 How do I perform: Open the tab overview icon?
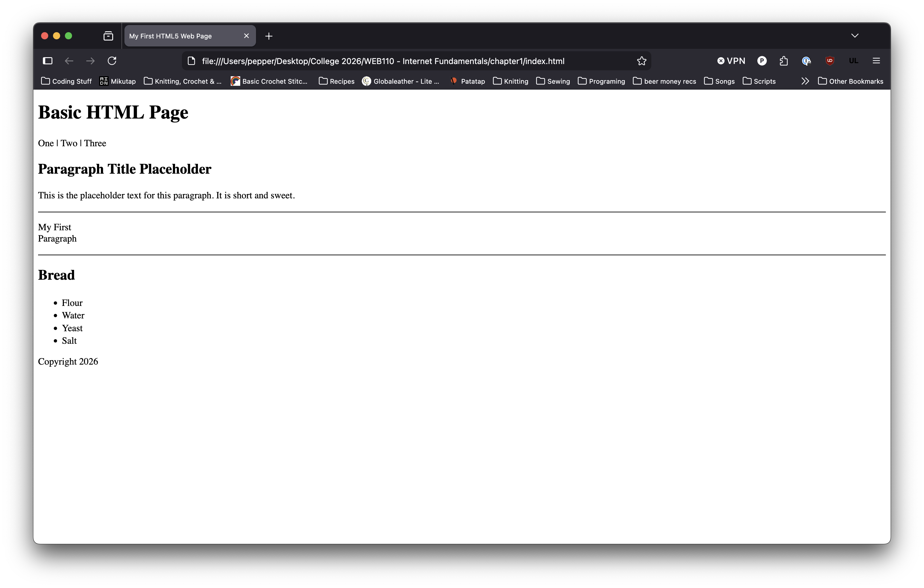[108, 36]
